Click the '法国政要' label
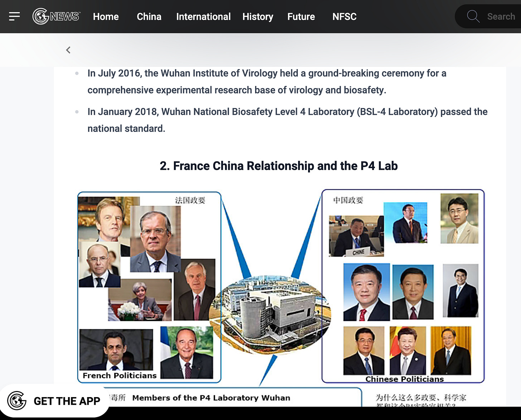The height and width of the screenshot is (420, 521). tap(190, 200)
